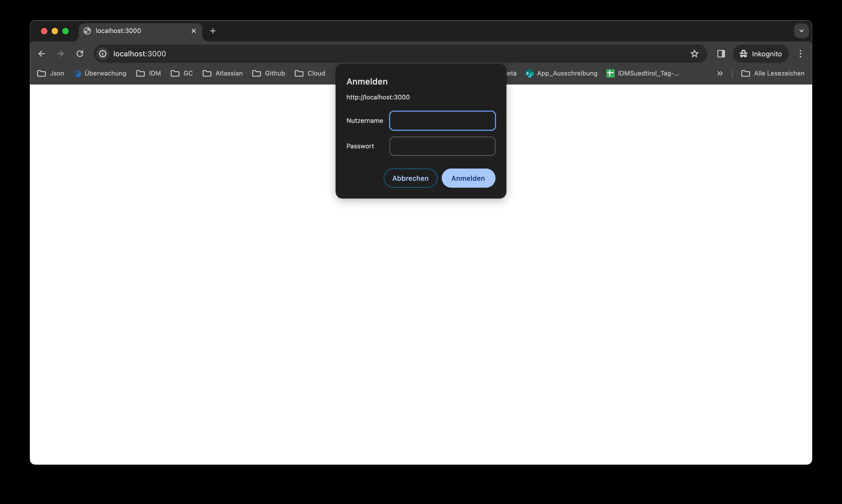This screenshot has height=504, width=842.
Task: Click the Inkognito mode badge
Action: pyautogui.click(x=761, y=54)
